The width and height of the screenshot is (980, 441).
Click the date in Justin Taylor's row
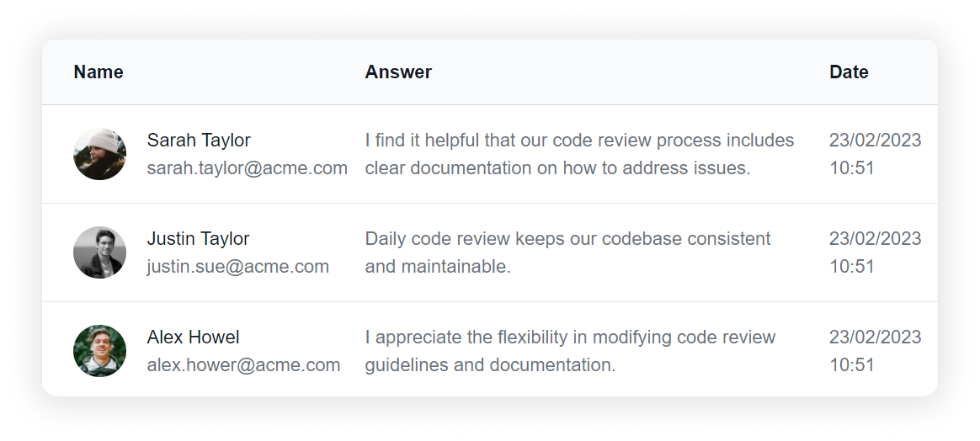pos(875,239)
